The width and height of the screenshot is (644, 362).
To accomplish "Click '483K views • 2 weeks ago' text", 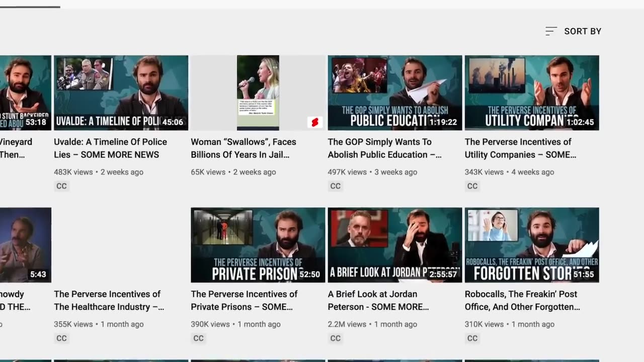I will (x=99, y=172).
